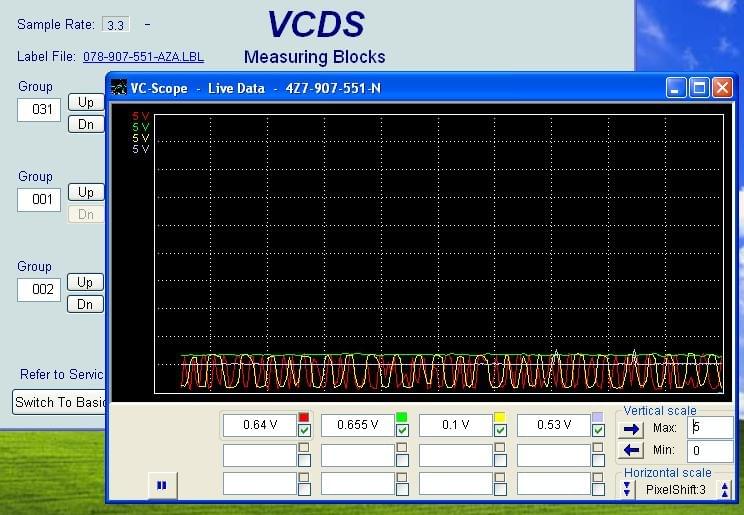Image resolution: width=744 pixels, height=515 pixels.
Task: Click the 0.64 V reading field
Action: [260, 425]
